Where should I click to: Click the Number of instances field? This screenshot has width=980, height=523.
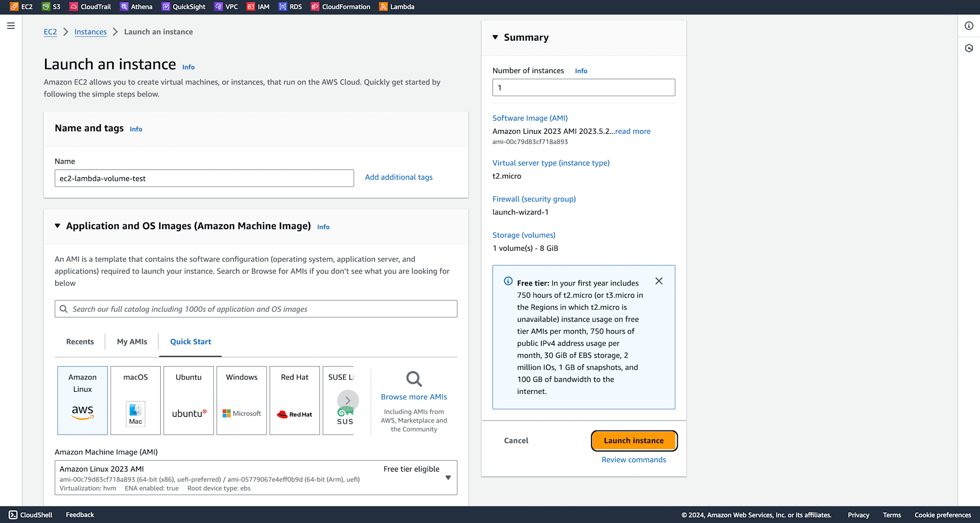pyautogui.click(x=584, y=88)
